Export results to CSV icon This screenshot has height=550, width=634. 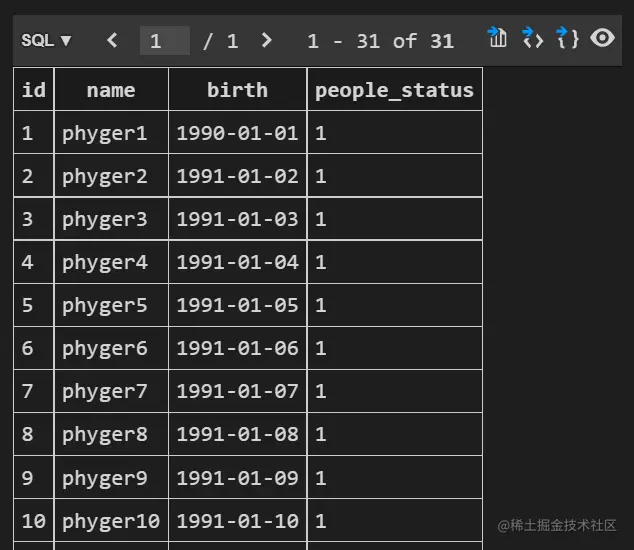[497, 38]
